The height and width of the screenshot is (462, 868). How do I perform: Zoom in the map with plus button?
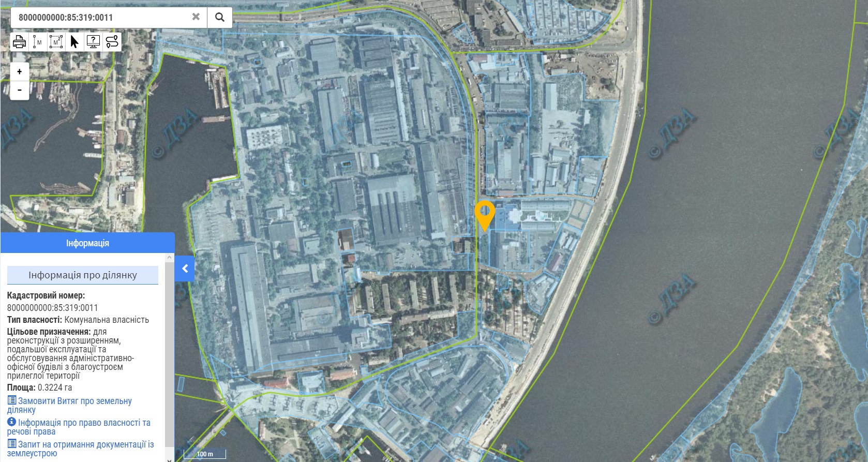pos(20,71)
